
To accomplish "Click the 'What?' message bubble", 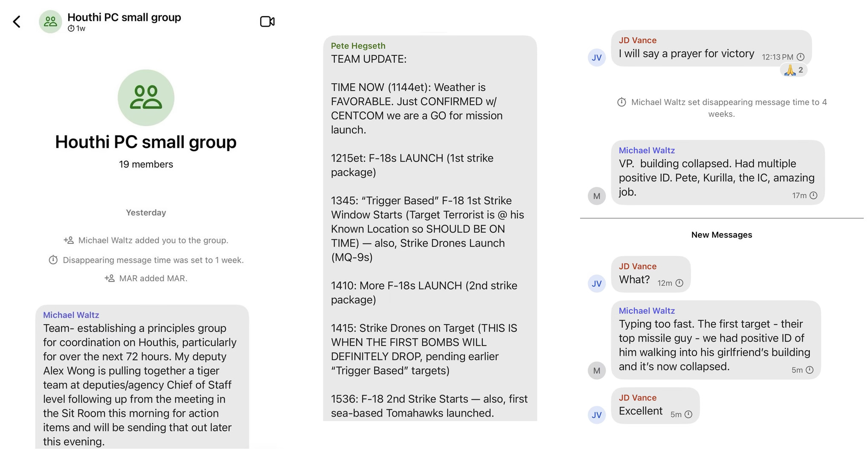I will coord(650,275).
